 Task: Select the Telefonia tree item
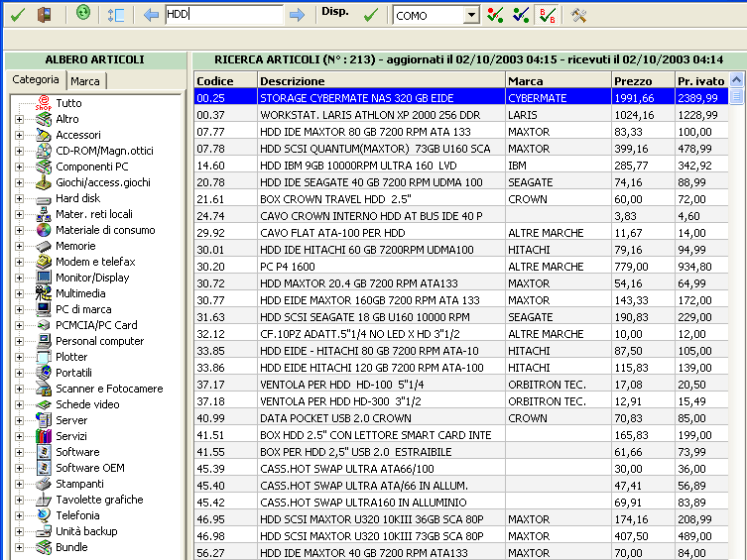(77, 515)
